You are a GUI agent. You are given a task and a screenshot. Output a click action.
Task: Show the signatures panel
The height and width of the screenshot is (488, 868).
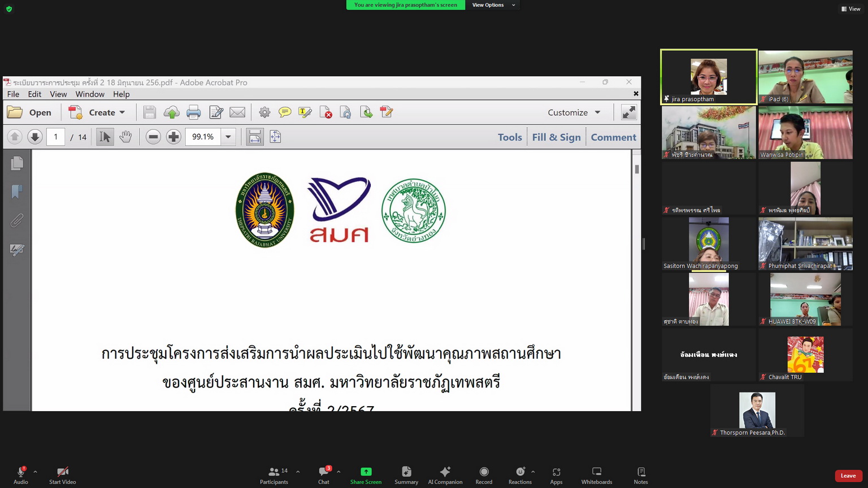(17, 250)
